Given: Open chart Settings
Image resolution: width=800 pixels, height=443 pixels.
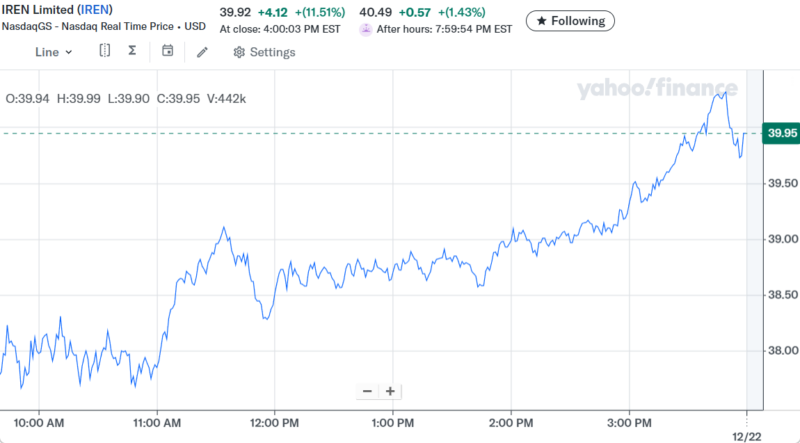Looking at the screenshot, I should [264, 52].
